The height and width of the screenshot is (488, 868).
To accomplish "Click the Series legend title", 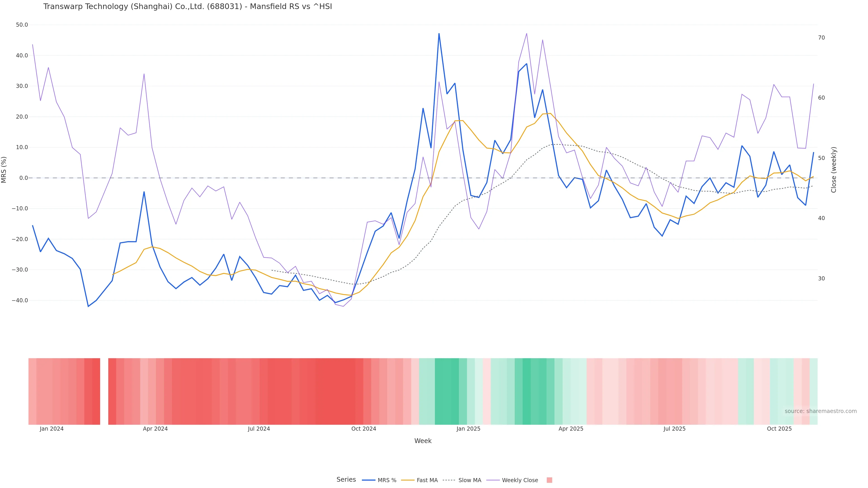I will pos(346,480).
